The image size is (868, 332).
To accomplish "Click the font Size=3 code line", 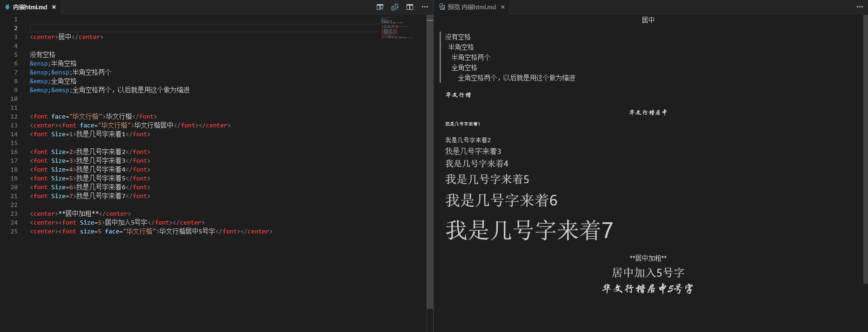I will tap(90, 160).
